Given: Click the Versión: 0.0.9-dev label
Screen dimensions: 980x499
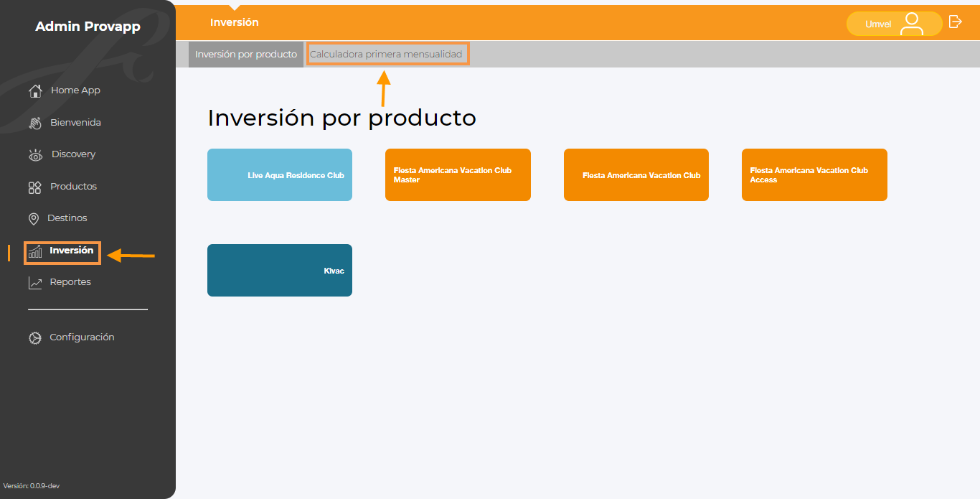Looking at the screenshot, I should 31,486.
